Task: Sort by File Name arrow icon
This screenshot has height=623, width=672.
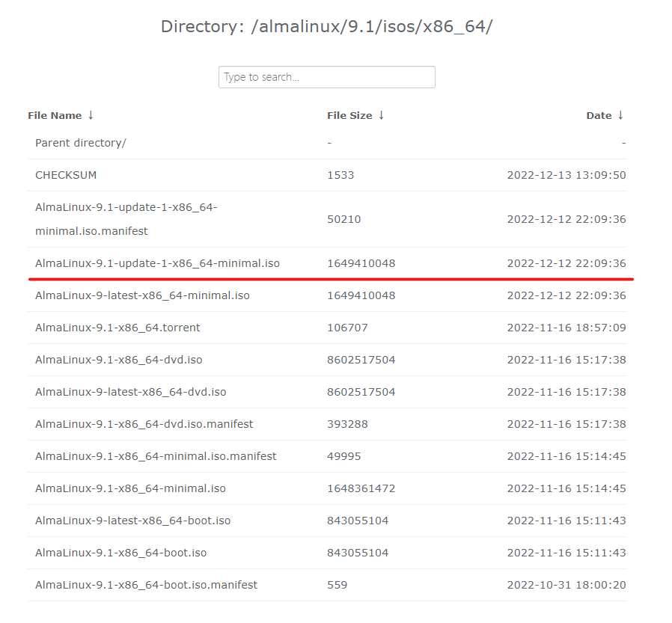Action: (x=91, y=115)
